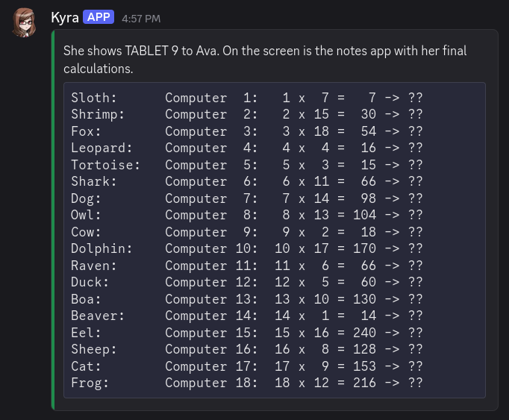Click Kyra's profile avatar
The width and height of the screenshot is (509, 420).
[24, 22]
